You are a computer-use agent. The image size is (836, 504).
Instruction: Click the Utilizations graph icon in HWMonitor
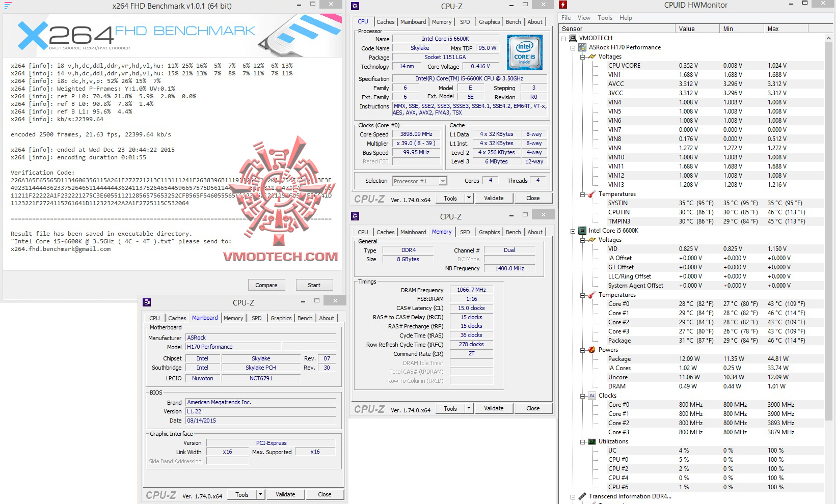[592, 441]
